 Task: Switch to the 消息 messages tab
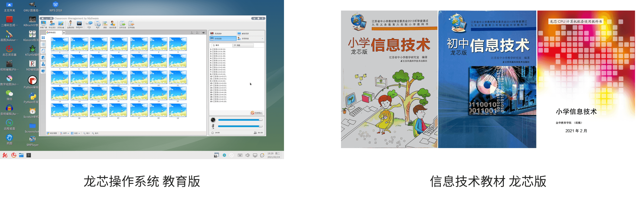click(243, 45)
